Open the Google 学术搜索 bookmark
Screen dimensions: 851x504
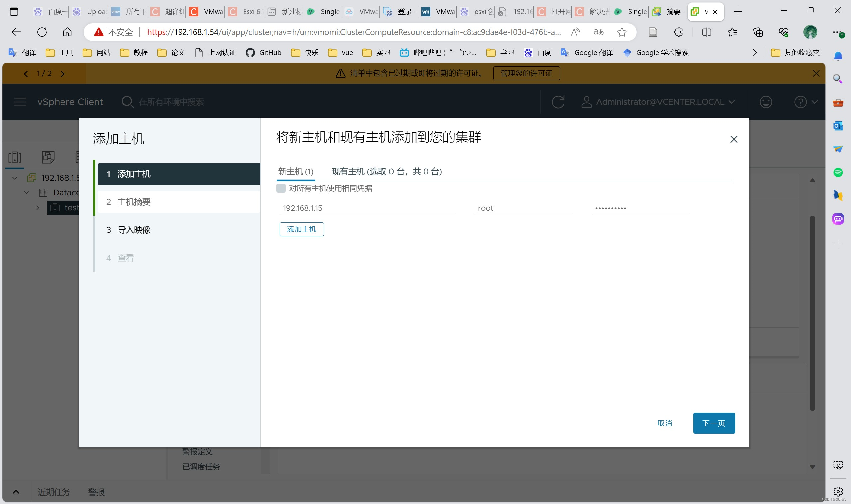point(656,52)
